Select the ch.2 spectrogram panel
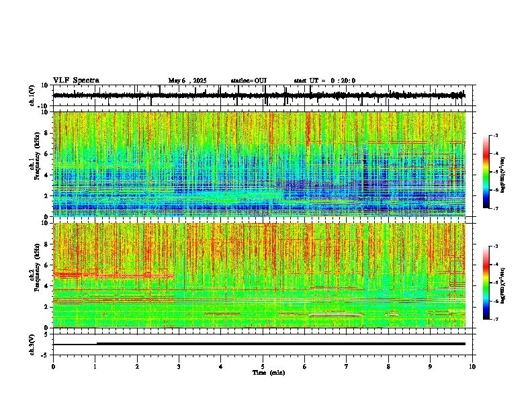This screenshot has width=532, height=411. click(259, 275)
